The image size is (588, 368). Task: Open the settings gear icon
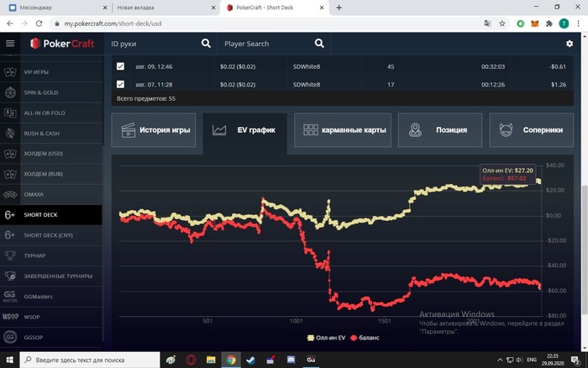570,44
